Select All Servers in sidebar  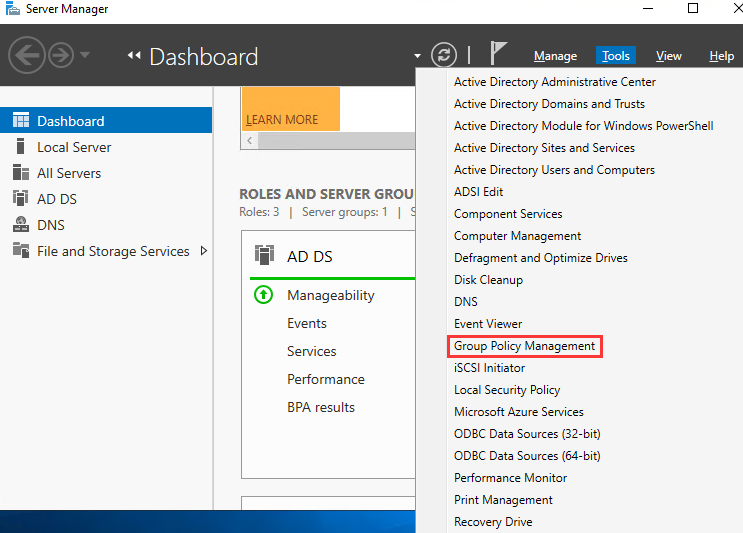pyautogui.click(x=68, y=173)
